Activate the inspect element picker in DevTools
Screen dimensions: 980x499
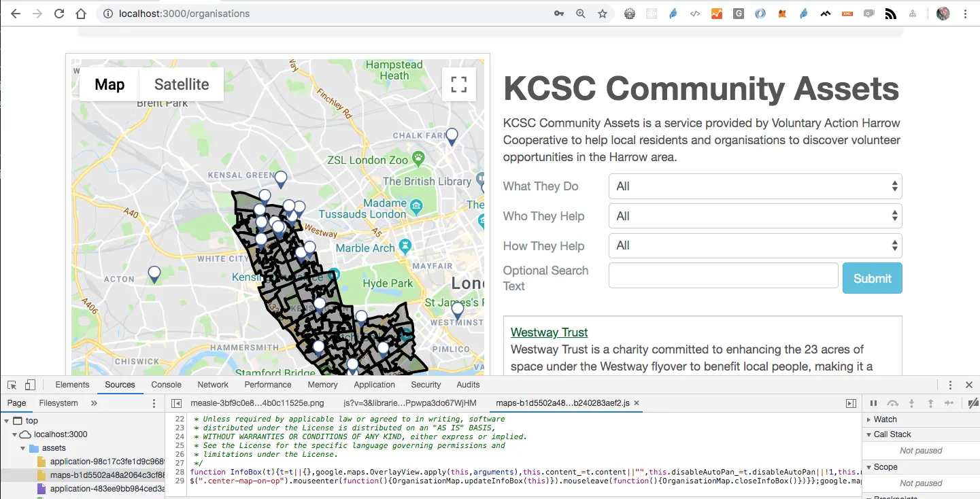pos(12,385)
